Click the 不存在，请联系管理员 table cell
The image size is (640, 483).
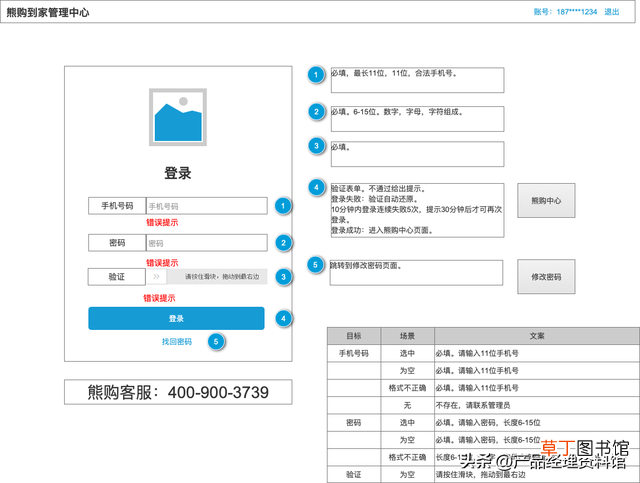click(x=537, y=405)
